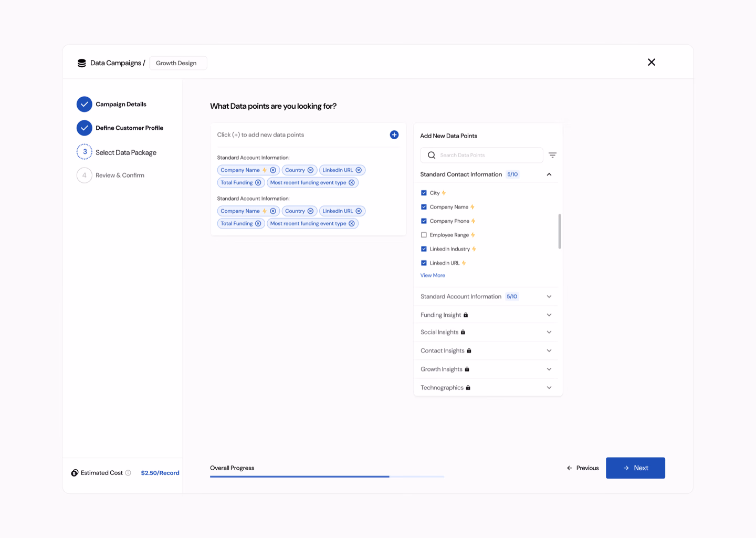756x538 pixels.
Task: Remove the first Total Funding tag
Action: pyautogui.click(x=258, y=183)
